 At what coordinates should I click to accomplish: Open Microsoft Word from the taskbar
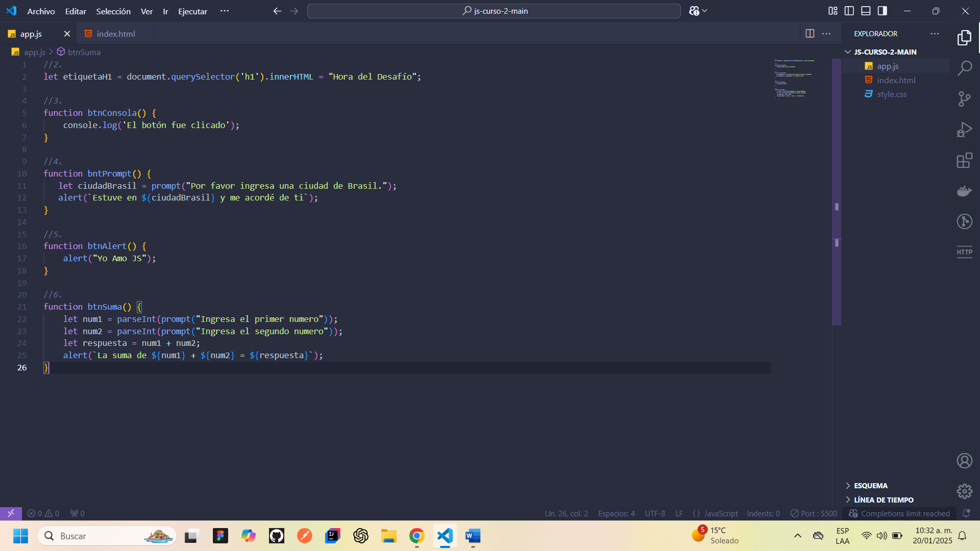click(473, 536)
